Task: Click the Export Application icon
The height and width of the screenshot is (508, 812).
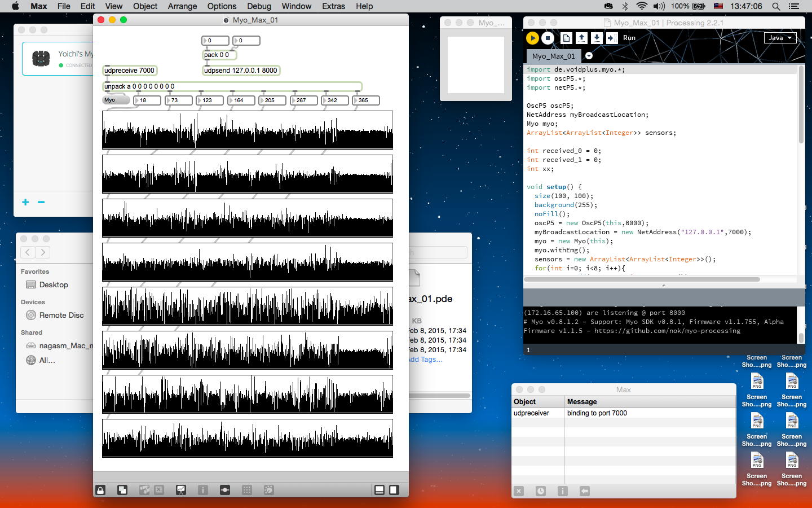Action: [611, 38]
